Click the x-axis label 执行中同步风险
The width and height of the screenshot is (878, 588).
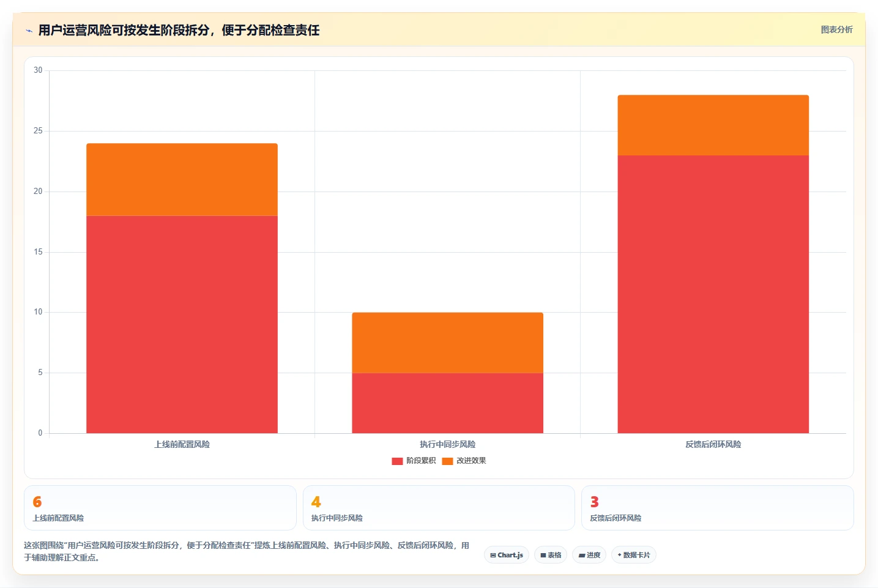447,444
